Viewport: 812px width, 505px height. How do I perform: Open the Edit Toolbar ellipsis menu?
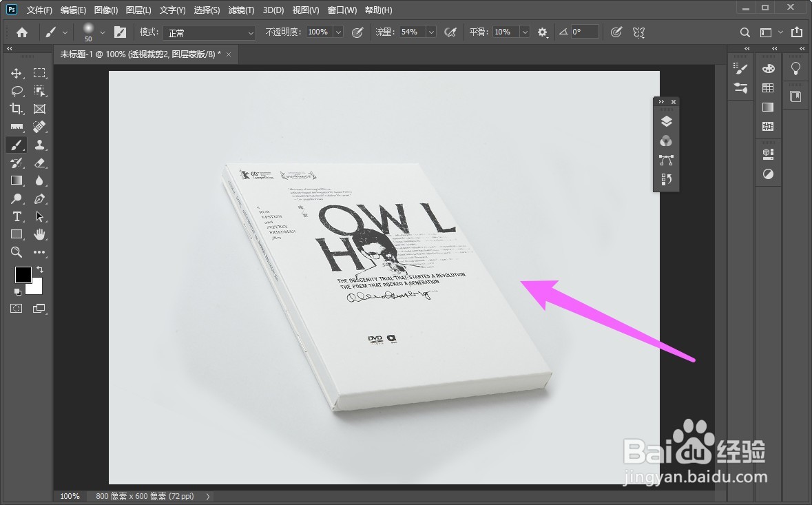tap(39, 252)
